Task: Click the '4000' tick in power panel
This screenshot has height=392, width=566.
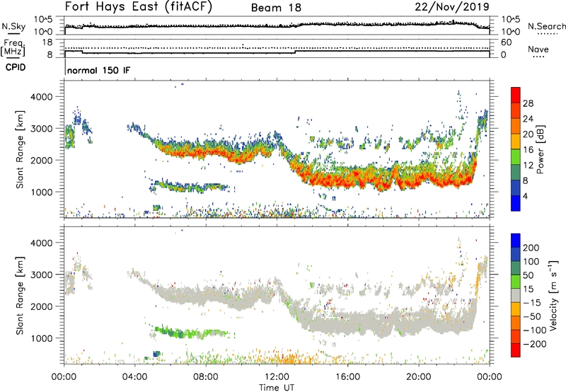Action: [42, 97]
